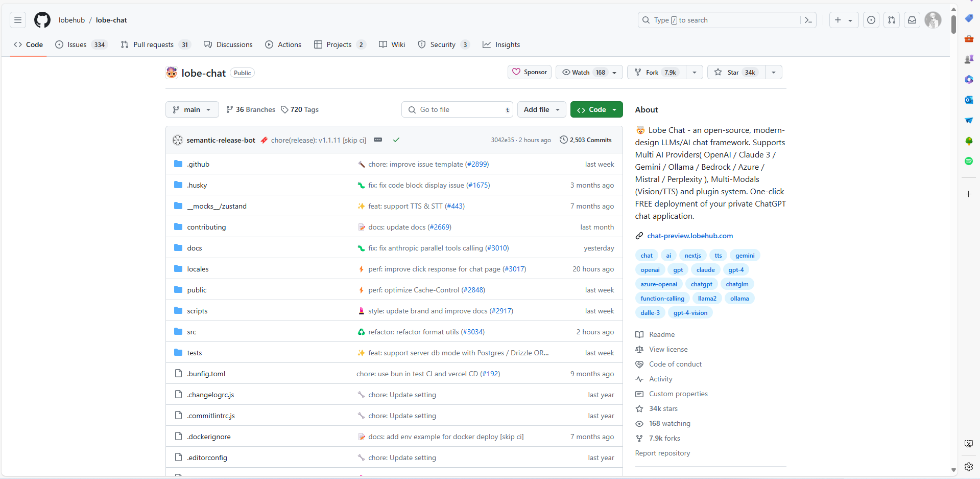
Task: Click the semantic-release-bot avatar icon
Action: 178,140
